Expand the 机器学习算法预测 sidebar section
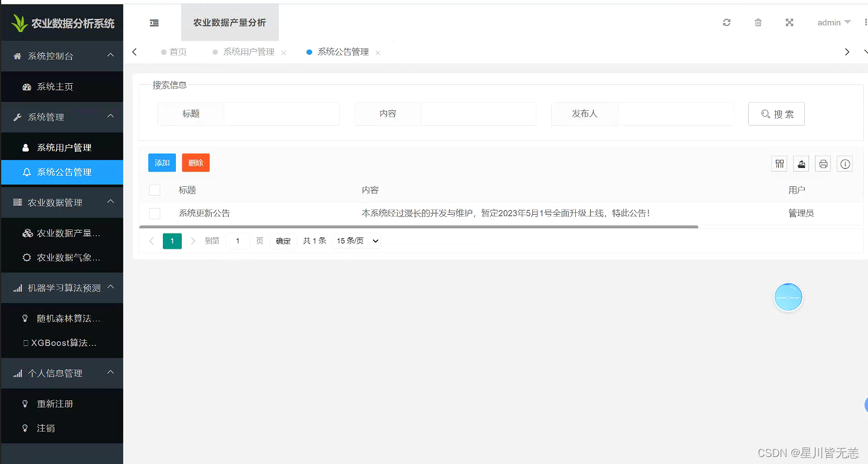This screenshot has height=464, width=868. click(62, 288)
